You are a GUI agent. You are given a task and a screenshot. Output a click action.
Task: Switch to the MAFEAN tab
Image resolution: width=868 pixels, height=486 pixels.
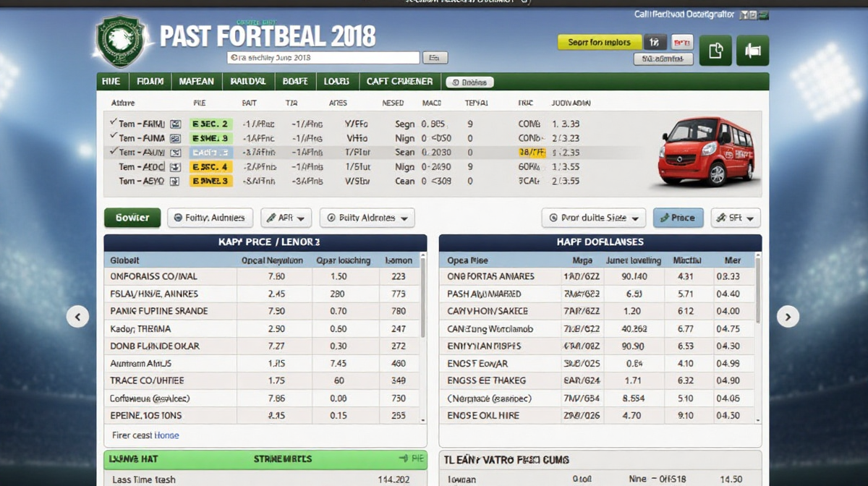(195, 82)
